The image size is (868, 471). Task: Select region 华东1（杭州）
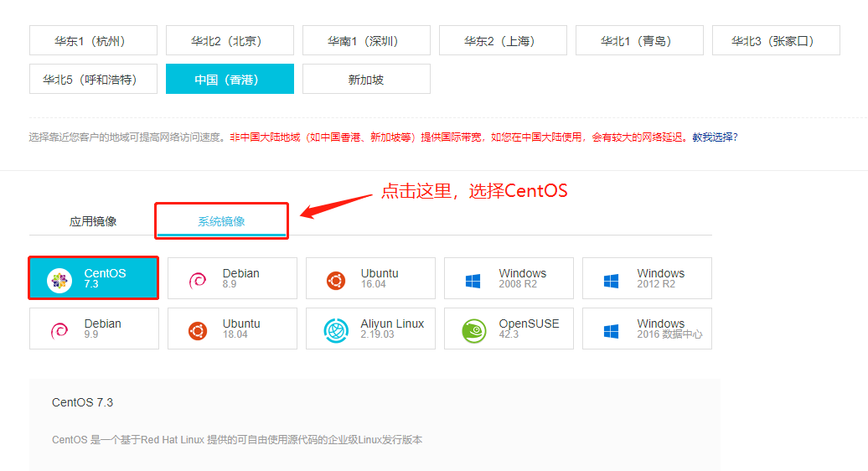93,40
